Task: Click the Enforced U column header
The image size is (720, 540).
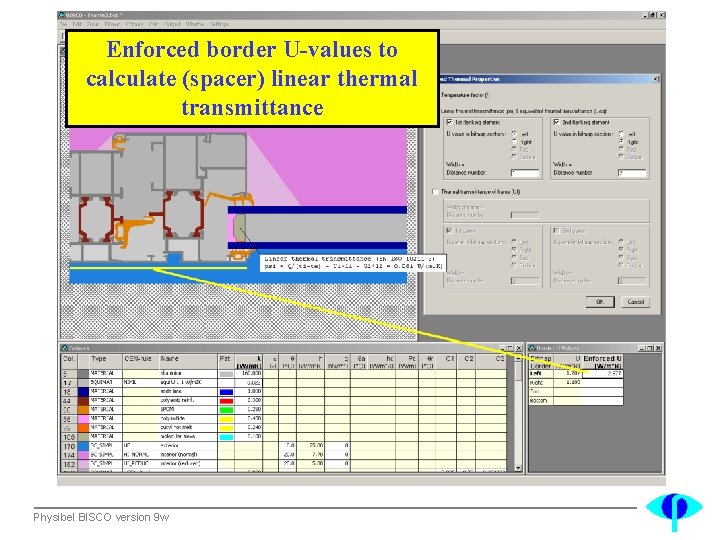Action: point(602,361)
